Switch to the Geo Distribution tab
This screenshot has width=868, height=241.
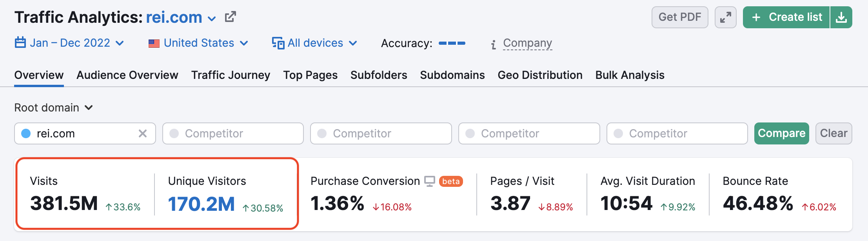point(540,75)
